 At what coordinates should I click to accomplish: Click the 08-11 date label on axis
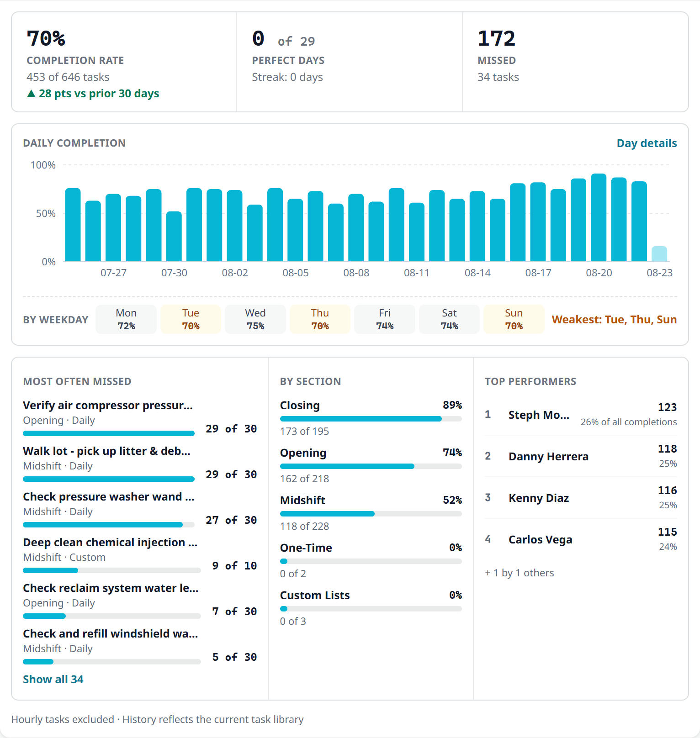click(x=417, y=273)
